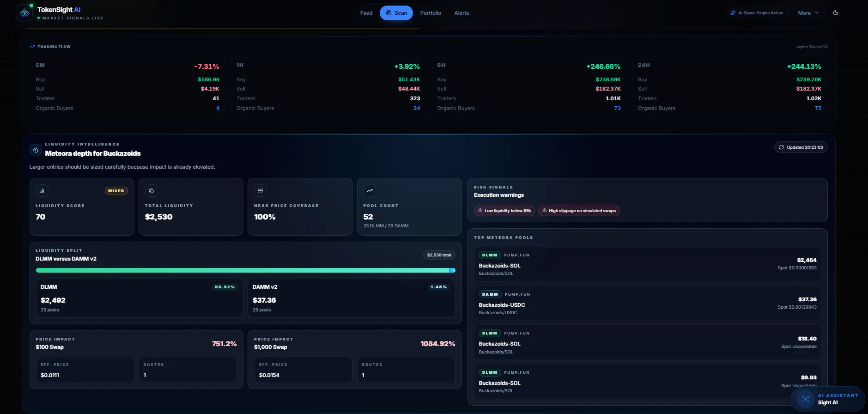
Task: Click Spot $0.00129843 on USDC pool
Action: point(797,307)
